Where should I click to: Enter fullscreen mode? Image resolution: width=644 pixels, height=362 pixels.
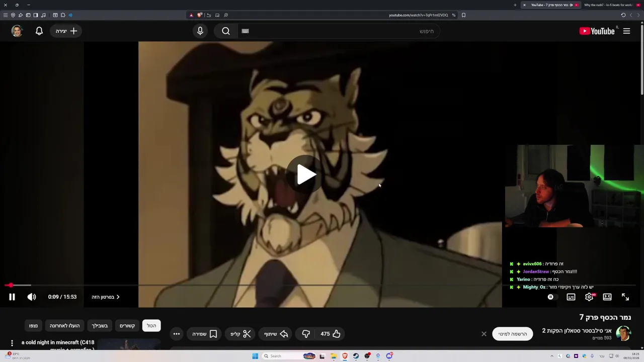tap(625, 297)
